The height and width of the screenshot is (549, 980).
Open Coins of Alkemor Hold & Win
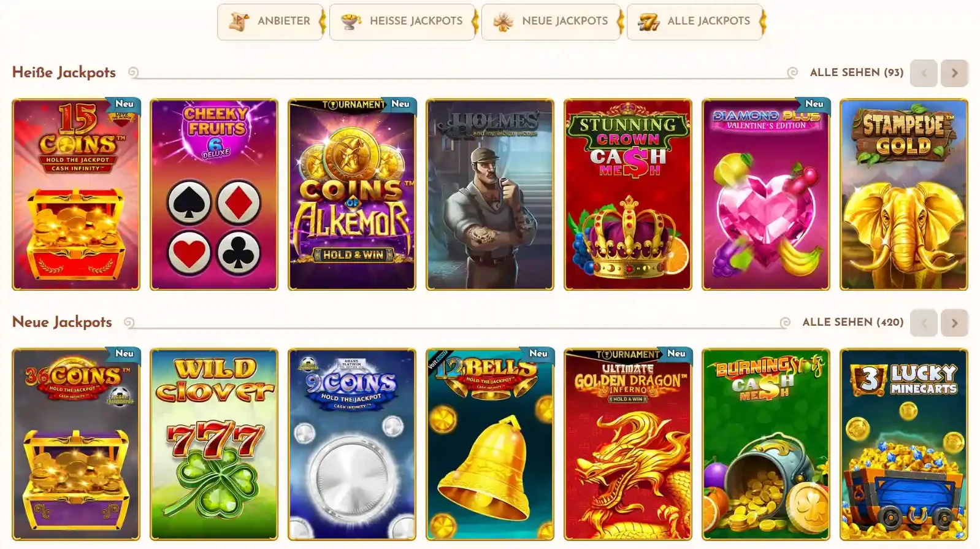pyautogui.click(x=352, y=194)
